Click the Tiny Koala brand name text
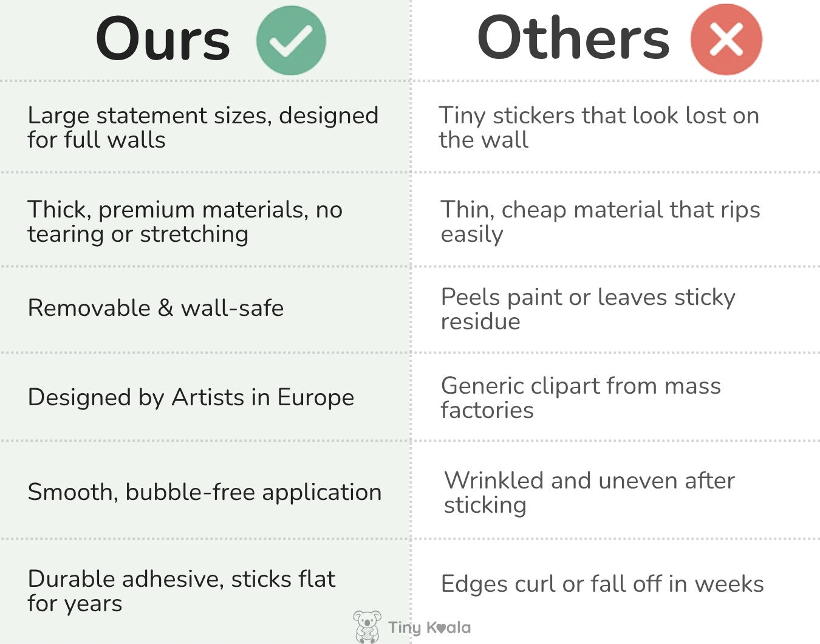The height and width of the screenshot is (644, 820). click(429, 628)
